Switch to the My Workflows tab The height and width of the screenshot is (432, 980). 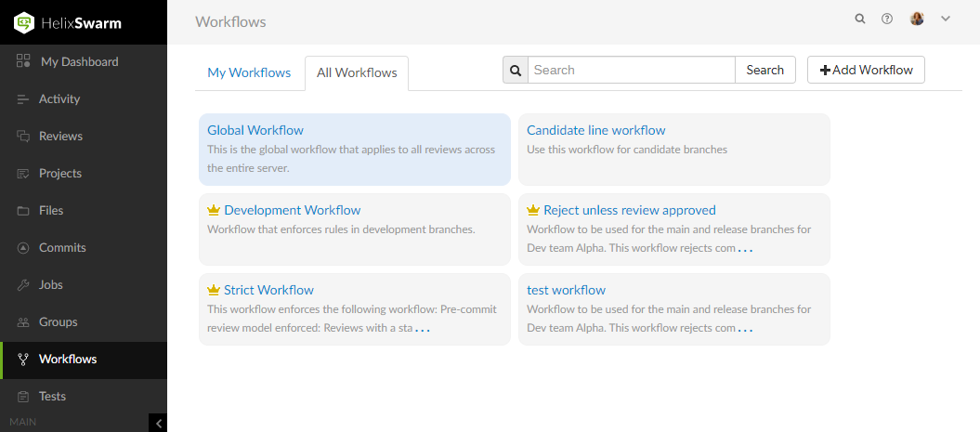(x=249, y=72)
